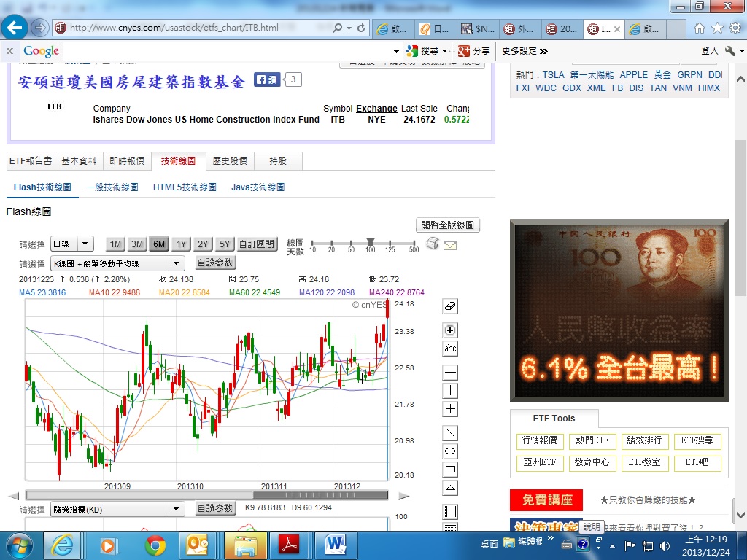Select the 3M time range

pos(137,244)
